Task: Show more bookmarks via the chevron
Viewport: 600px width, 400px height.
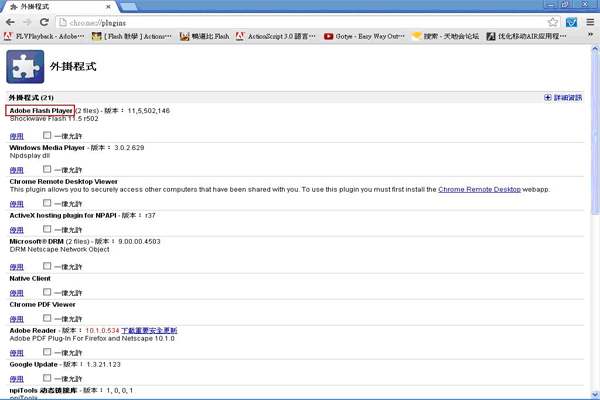Action: (x=590, y=36)
